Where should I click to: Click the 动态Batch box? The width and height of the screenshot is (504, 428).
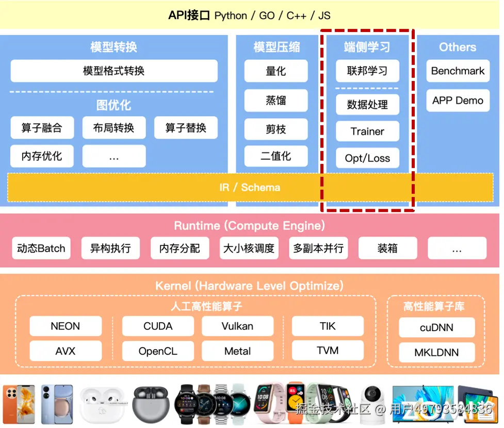click(x=41, y=248)
